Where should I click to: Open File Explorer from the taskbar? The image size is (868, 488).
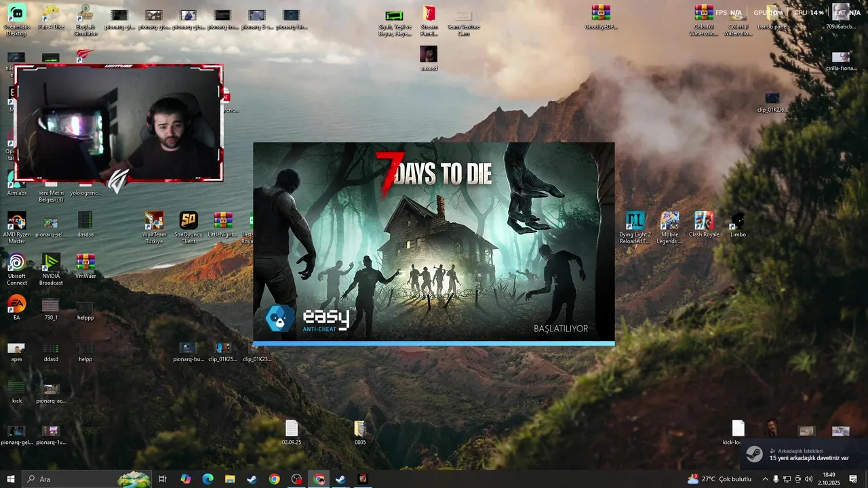click(x=230, y=479)
